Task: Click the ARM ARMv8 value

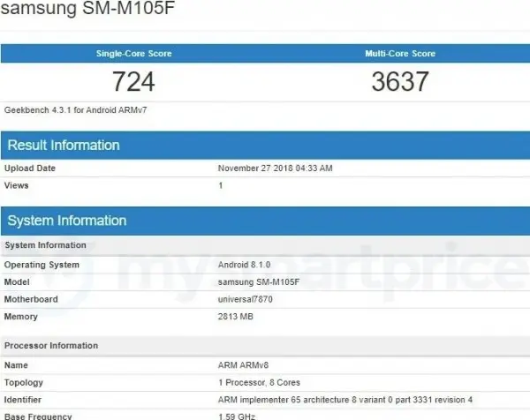Action: coord(244,365)
